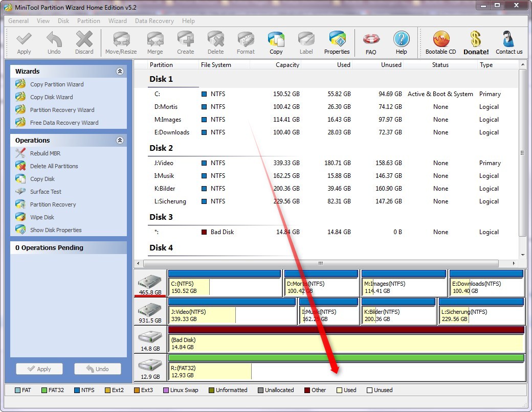Image resolution: width=532 pixels, height=412 pixels.
Task: Launch Partition Recovery Wizard
Action: pyautogui.click(x=62, y=110)
